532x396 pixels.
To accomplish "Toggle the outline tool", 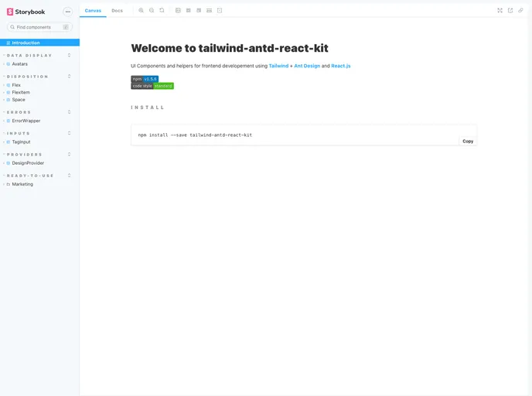I will 220,11.
